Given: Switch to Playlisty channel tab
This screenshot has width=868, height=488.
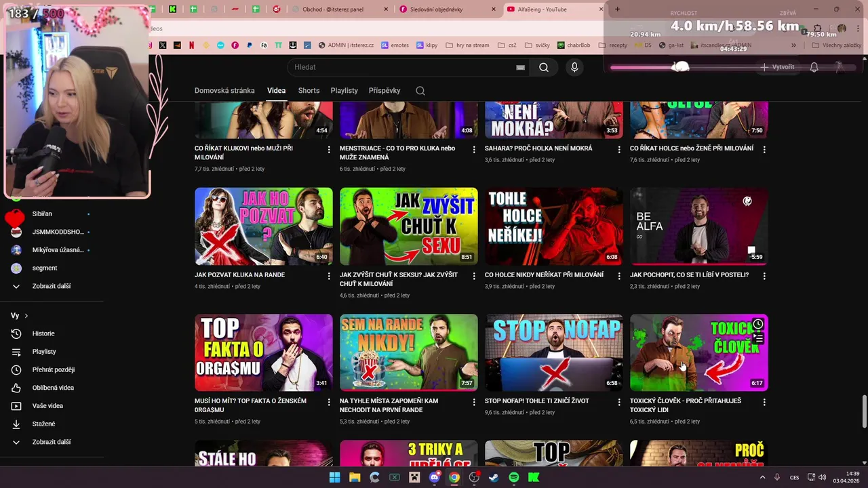Looking at the screenshot, I should [x=344, y=91].
